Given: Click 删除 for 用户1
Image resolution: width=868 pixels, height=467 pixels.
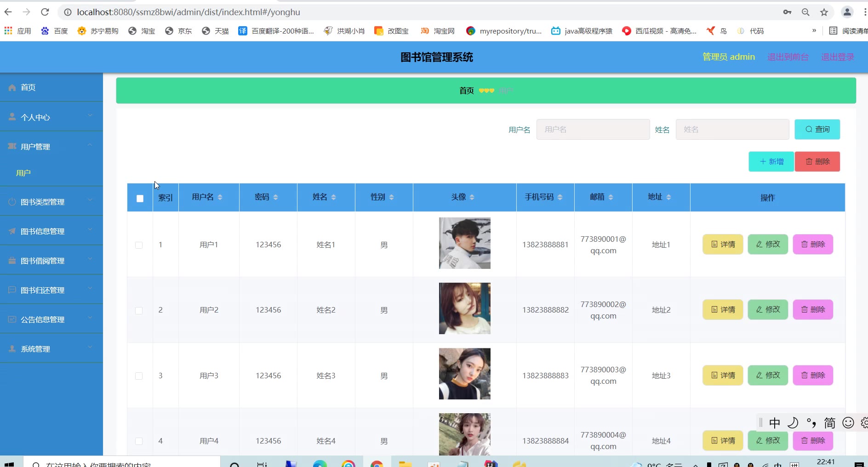Looking at the screenshot, I should click(813, 244).
